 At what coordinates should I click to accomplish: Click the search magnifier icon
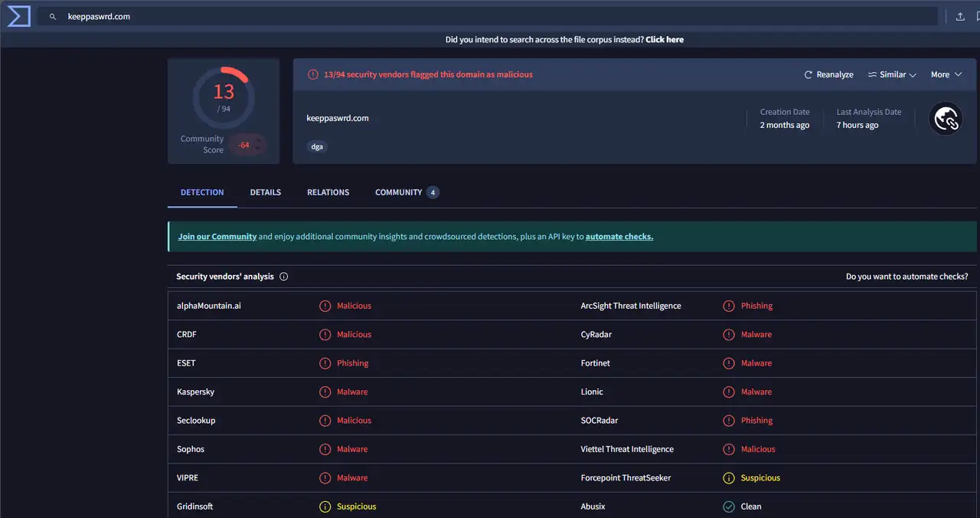(x=53, y=16)
